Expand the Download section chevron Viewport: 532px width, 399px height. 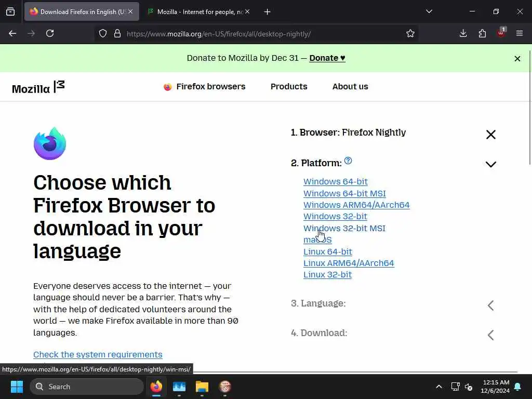(490, 335)
